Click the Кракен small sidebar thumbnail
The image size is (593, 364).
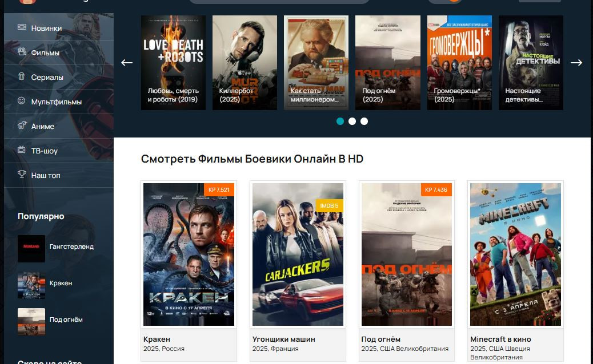coord(31,285)
